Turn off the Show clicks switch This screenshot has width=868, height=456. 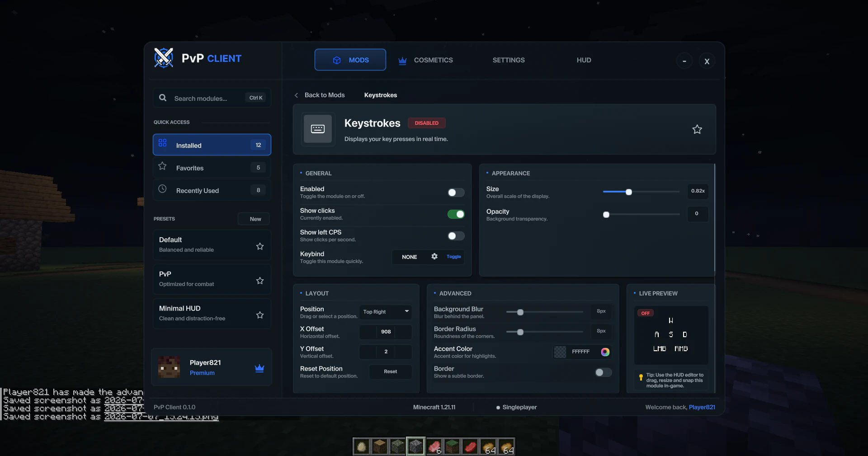(x=456, y=214)
